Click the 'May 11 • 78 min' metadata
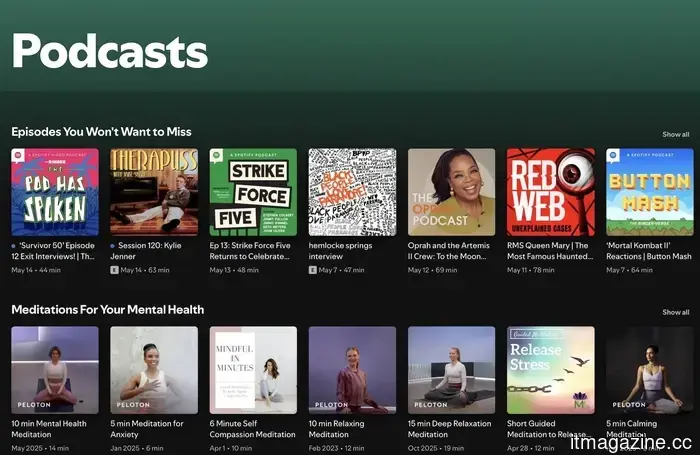The image size is (700, 455). tap(530, 270)
